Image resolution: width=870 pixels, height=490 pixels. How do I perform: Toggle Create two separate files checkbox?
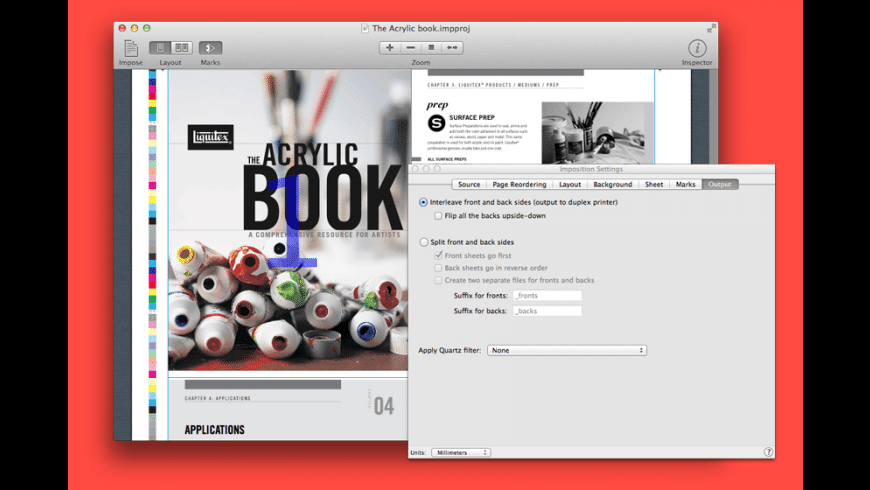[x=438, y=280]
